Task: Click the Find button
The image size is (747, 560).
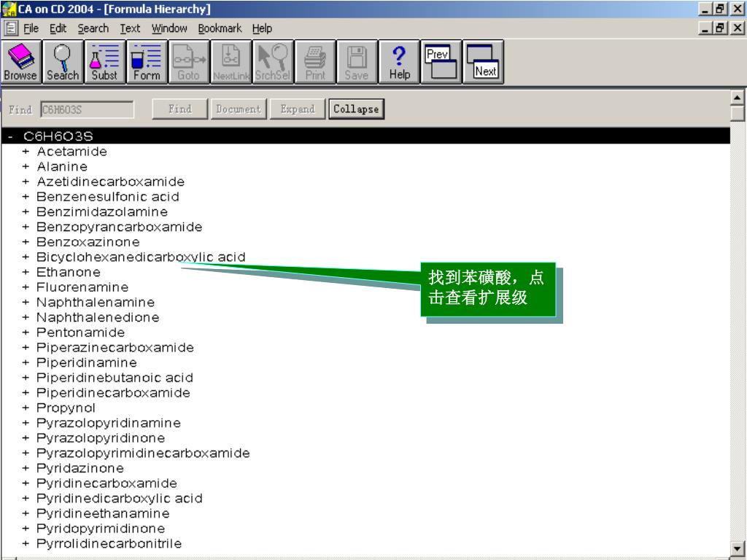Action: (x=180, y=109)
